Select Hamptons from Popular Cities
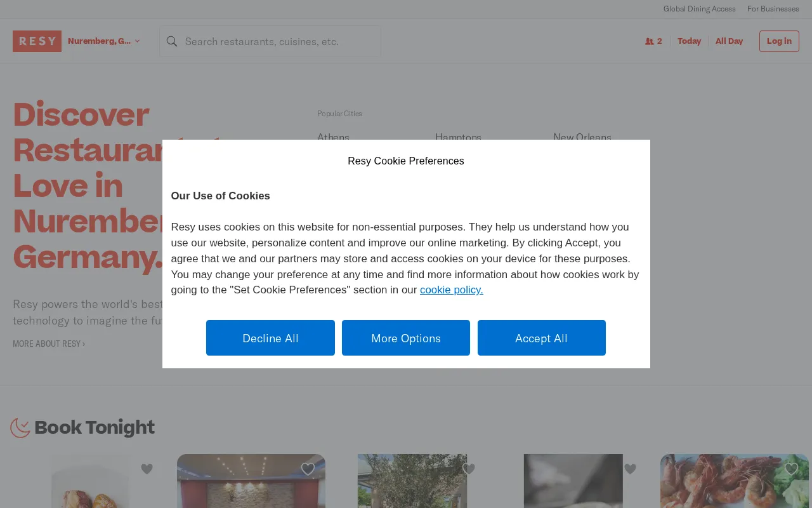This screenshot has width=812, height=508. 458,137
